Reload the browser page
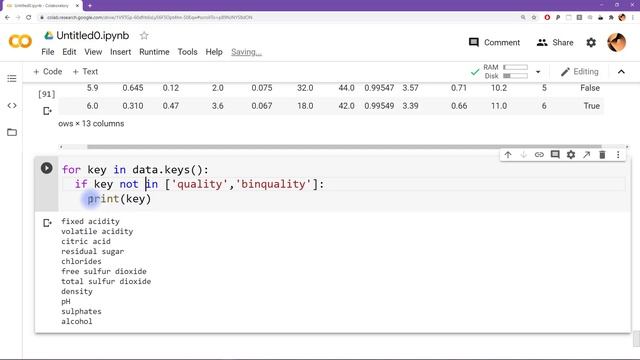The width and height of the screenshot is (640, 360). 29,18
